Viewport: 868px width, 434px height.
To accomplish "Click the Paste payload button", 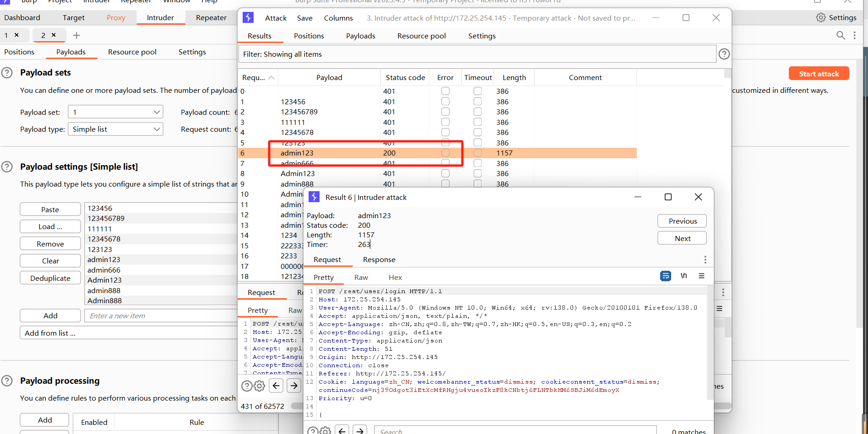I will coord(50,209).
